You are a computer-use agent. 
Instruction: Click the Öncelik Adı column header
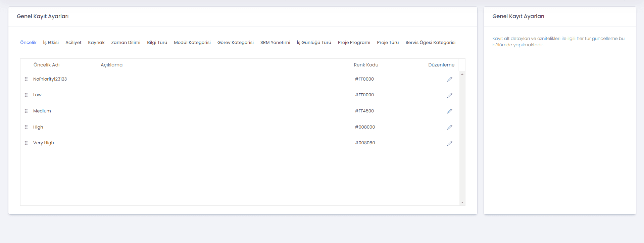tap(47, 65)
